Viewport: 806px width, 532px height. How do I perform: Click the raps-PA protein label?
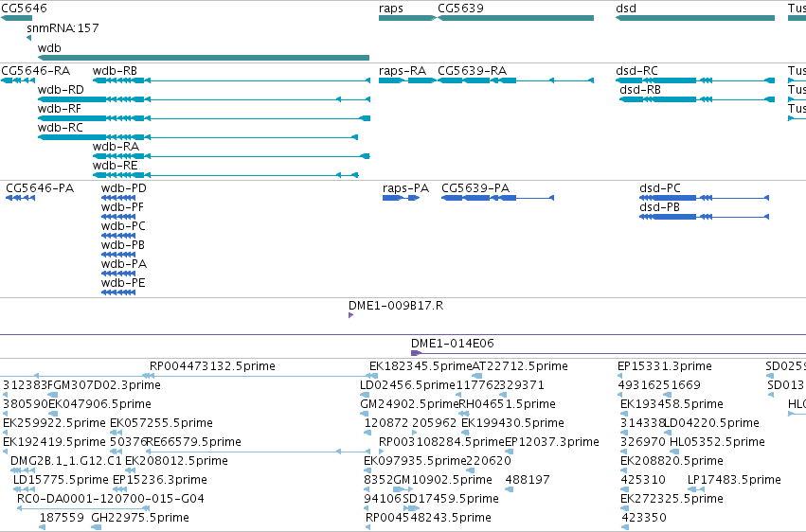pyautogui.click(x=405, y=188)
